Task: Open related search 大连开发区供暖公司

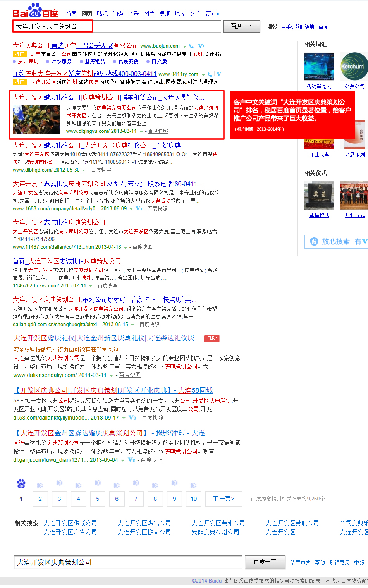Action: click(71, 523)
